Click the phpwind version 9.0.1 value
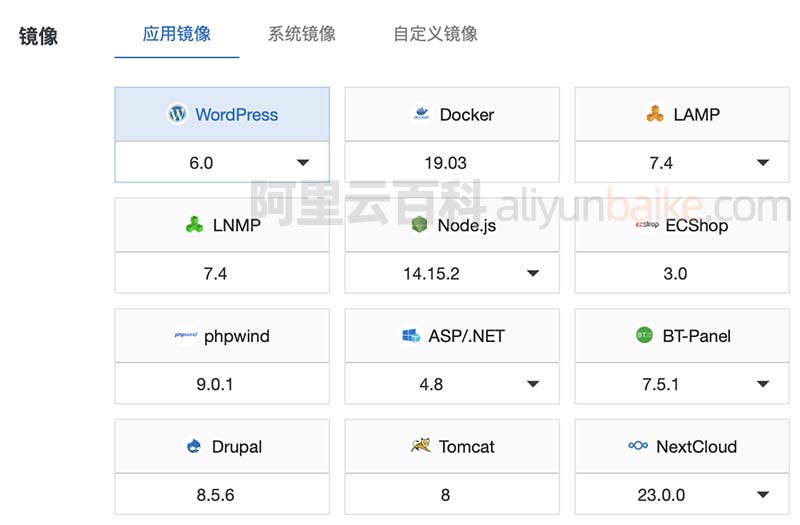The width and height of the screenshot is (800, 525). tap(215, 384)
